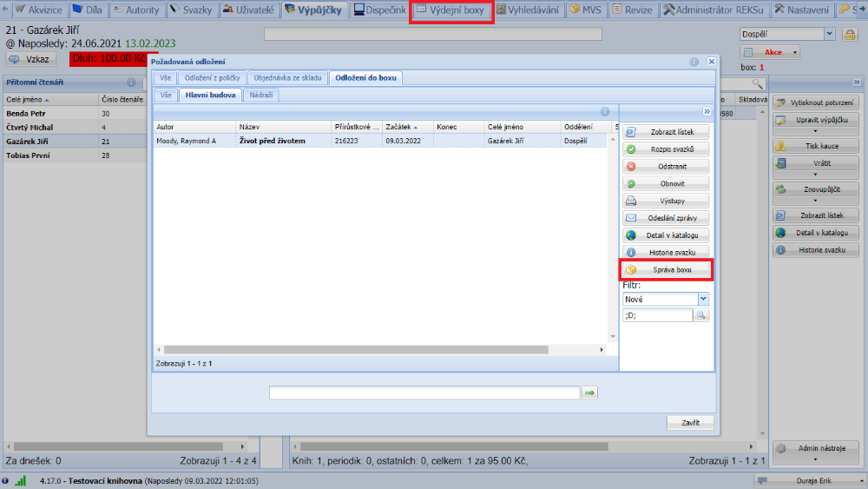This screenshot has height=489, width=868.
Task: Select the Odložení z poličky tab
Action: click(x=212, y=78)
